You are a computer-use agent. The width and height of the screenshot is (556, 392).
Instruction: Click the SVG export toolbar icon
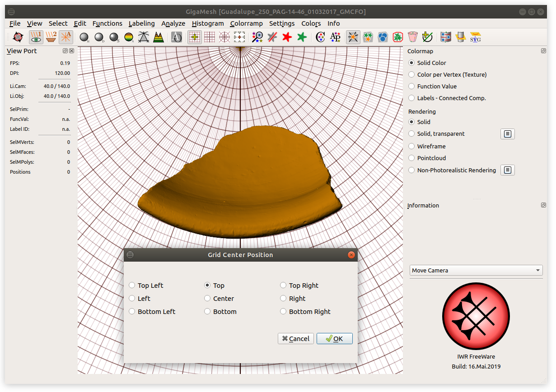[x=475, y=37]
